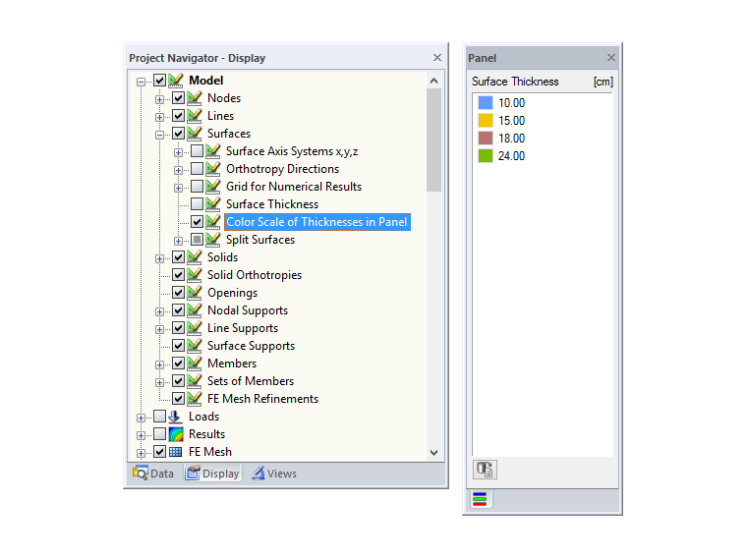Click the navigator scrollbar up arrow
747x560 pixels.
click(433, 81)
